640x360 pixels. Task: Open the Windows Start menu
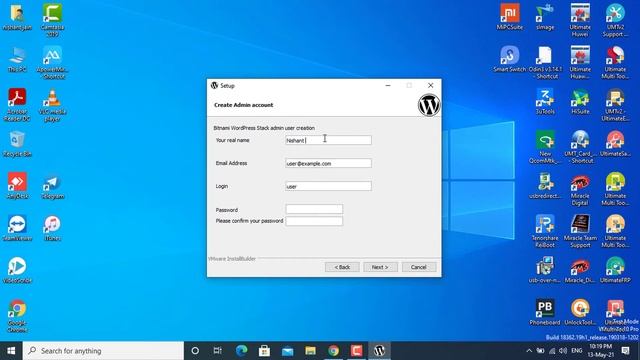[x=11, y=351]
